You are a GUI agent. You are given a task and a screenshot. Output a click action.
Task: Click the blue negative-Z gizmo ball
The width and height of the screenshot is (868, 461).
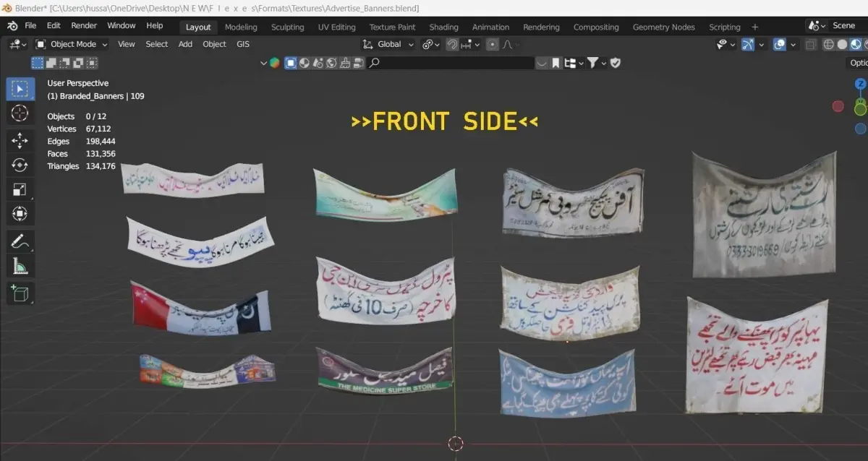[x=860, y=129]
